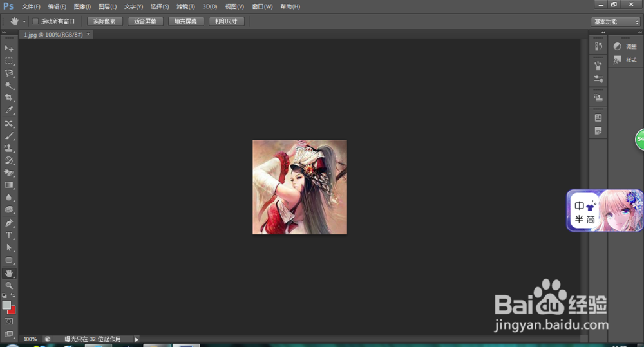Expand the narrow icon panel dock

(x=603, y=32)
